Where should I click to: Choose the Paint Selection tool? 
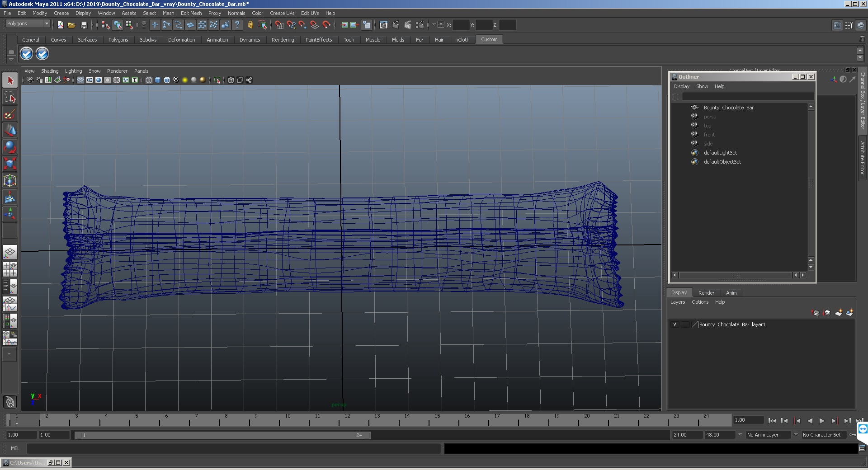(10, 114)
